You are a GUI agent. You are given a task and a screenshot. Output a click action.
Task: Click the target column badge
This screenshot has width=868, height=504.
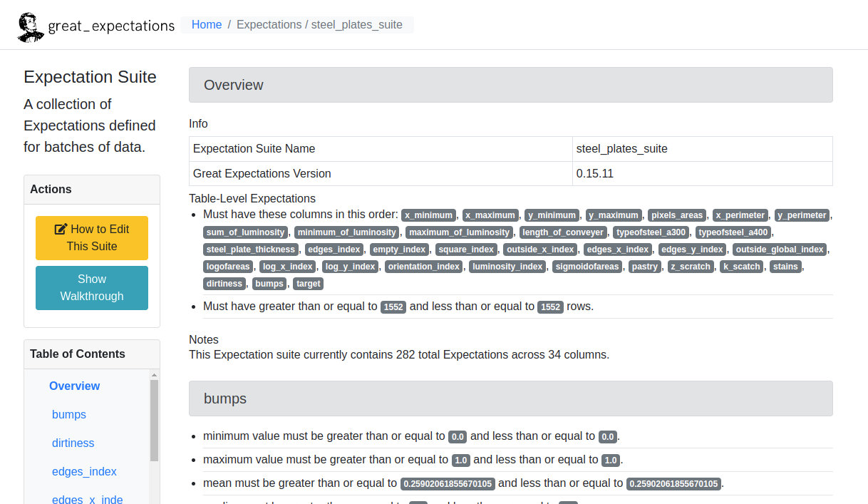coord(309,284)
